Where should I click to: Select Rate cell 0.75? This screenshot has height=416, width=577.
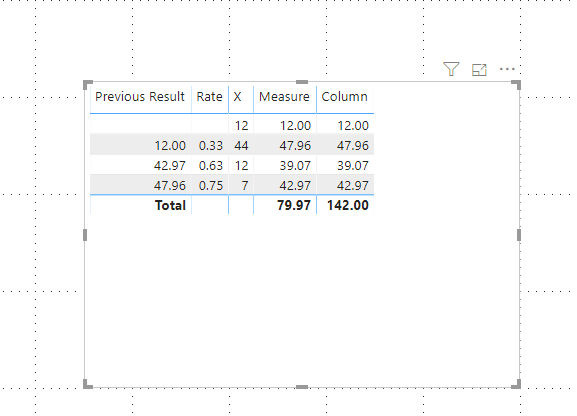coord(211,186)
